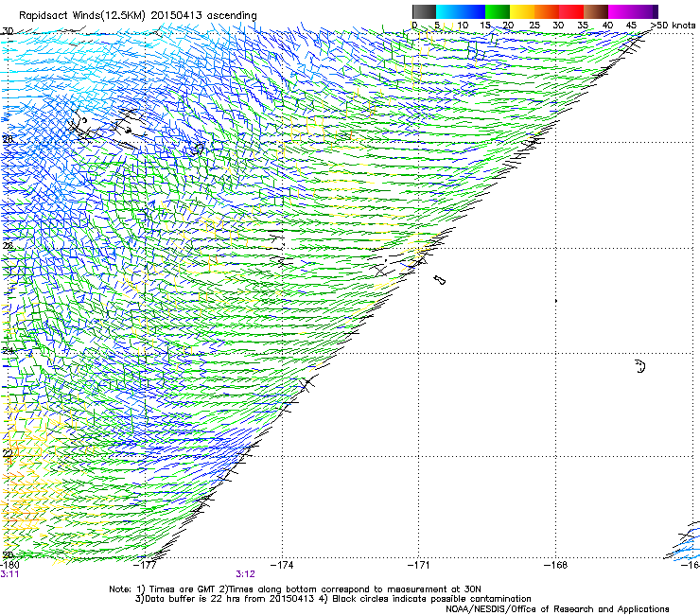Click the '10' label under the color legend

tap(463, 26)
